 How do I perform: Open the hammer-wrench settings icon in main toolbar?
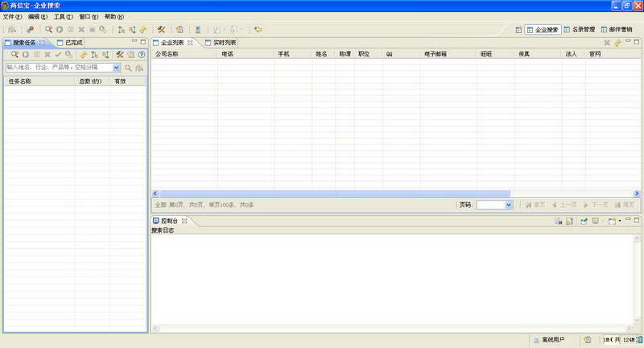click(x=161, y=30)
